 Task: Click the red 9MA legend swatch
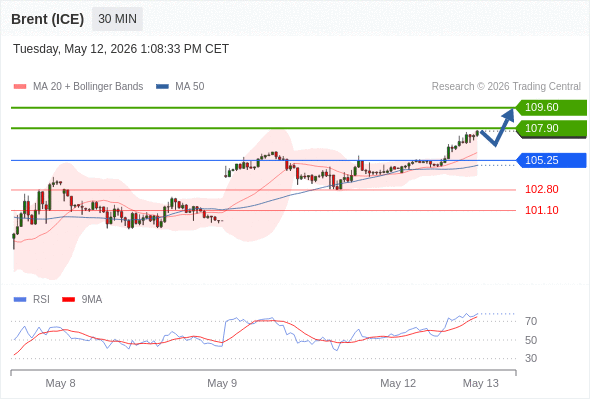(x=68, y=300)
